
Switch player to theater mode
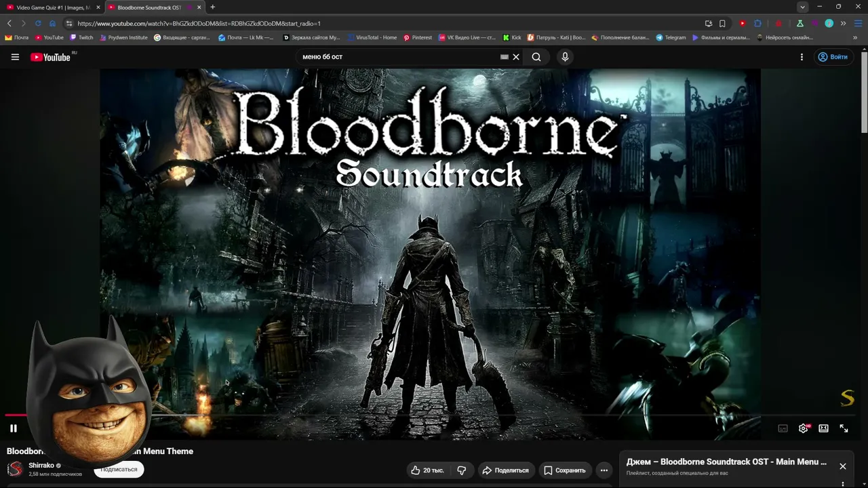point(823,428)
